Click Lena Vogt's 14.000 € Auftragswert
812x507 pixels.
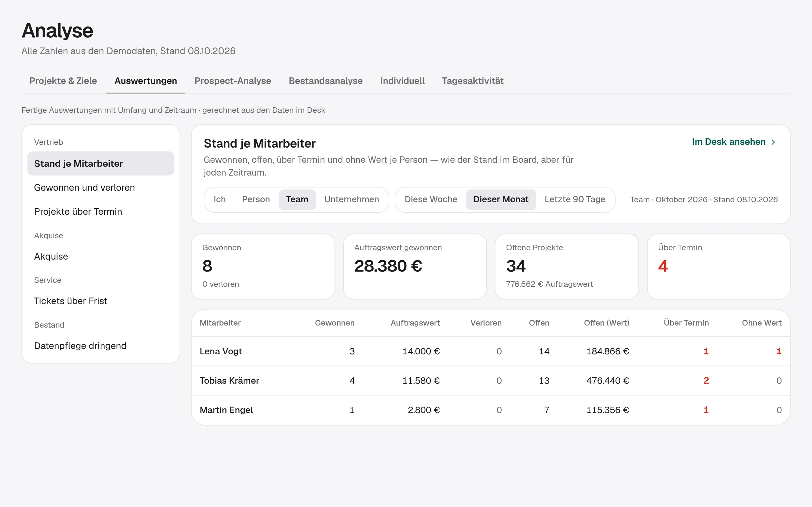[421, 351]
